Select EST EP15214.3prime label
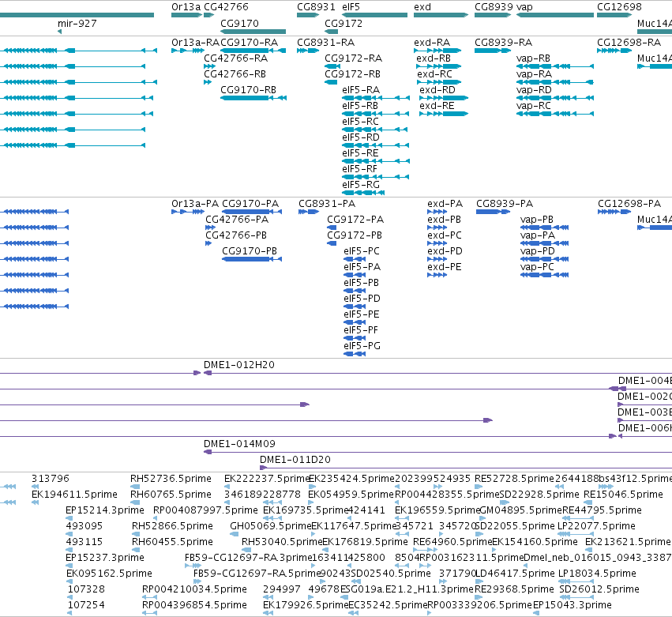672x617 pixels. 105,510
